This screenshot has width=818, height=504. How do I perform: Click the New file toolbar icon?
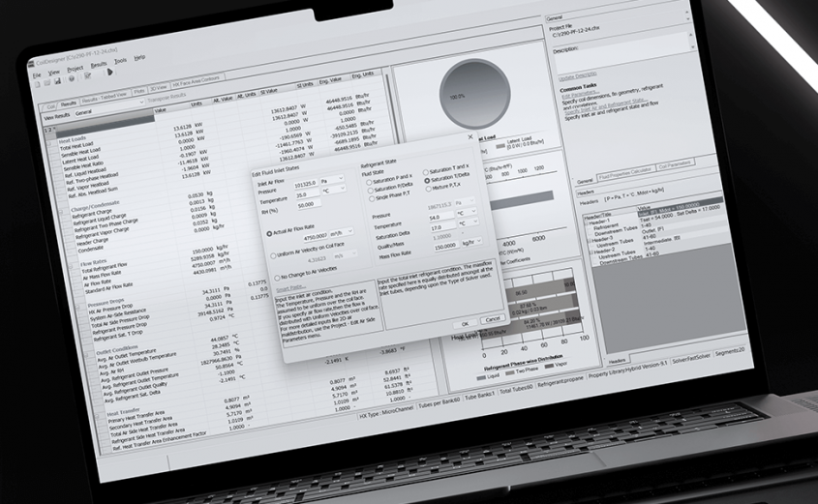pos(37,84)
